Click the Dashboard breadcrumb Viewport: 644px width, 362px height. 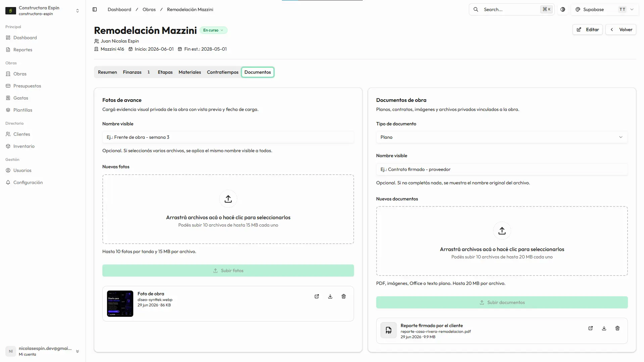point(119,9)
